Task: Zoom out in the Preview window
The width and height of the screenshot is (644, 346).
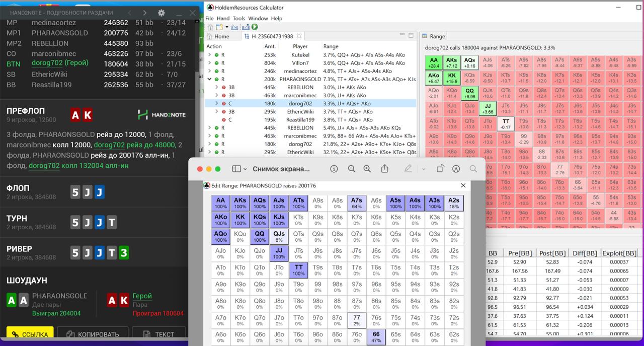Action: point(352,169)
